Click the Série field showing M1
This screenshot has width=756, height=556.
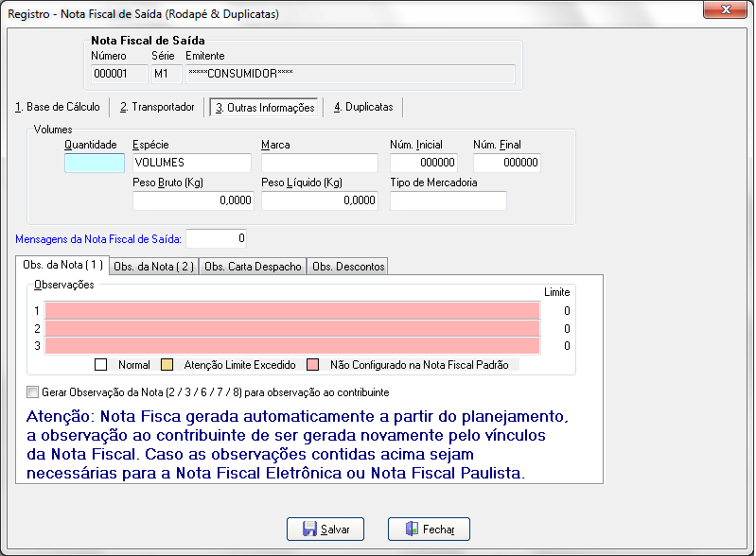click(167, 74)
